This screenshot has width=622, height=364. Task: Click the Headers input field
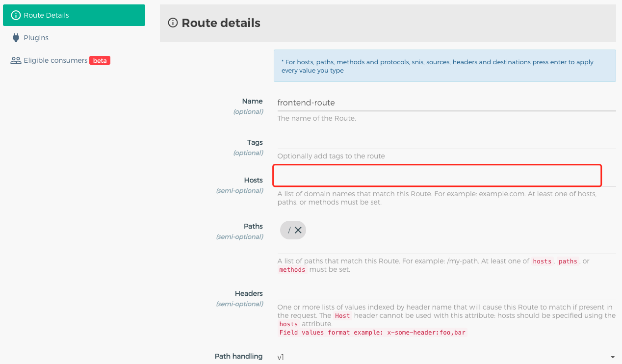pos(446,293)
